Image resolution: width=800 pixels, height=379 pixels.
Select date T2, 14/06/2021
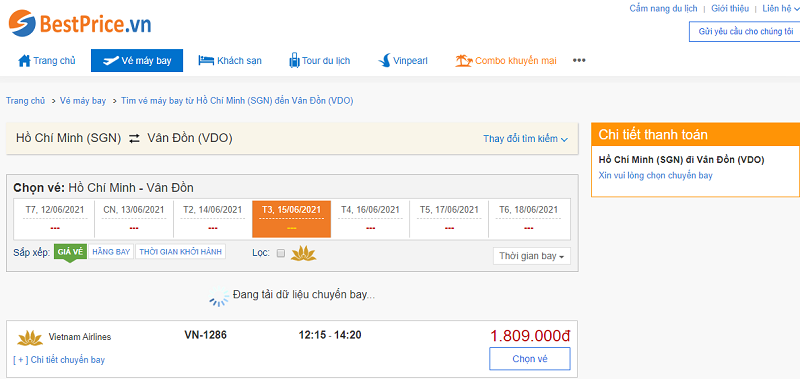pos(213,219)
